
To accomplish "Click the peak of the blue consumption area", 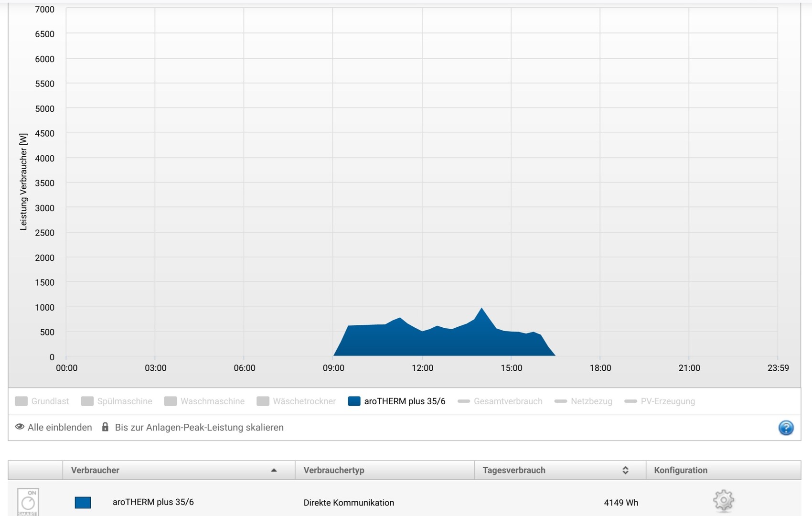I will 481,310.
